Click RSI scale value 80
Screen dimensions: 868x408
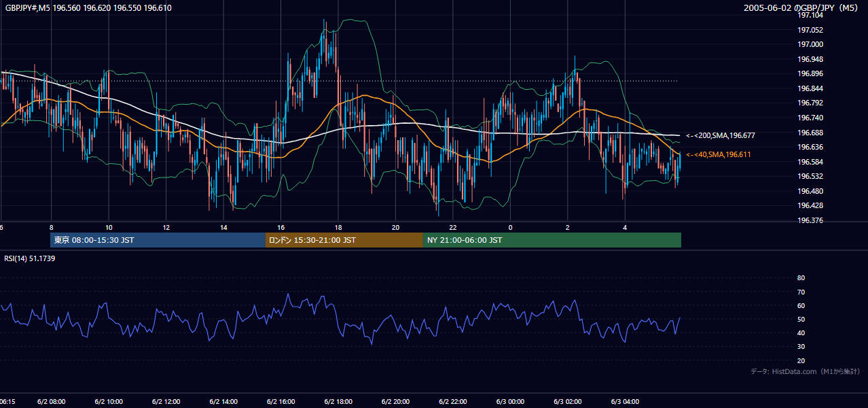pyautogui.click(x=801, y=278)
